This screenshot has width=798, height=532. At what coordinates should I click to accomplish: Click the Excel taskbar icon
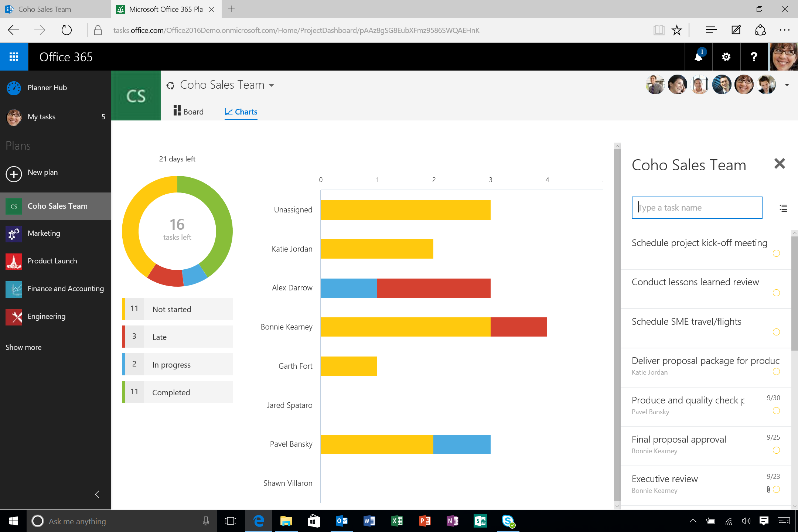[x=397, y=520]
